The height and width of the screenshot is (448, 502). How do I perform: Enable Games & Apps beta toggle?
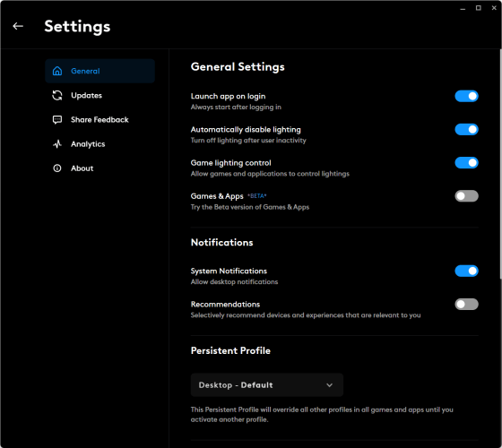point(466,196)
